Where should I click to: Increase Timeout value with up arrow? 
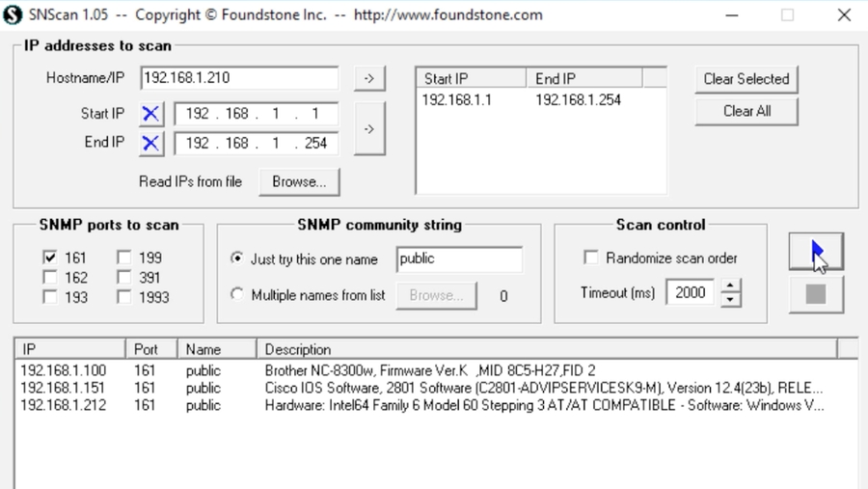pos(731,286)
